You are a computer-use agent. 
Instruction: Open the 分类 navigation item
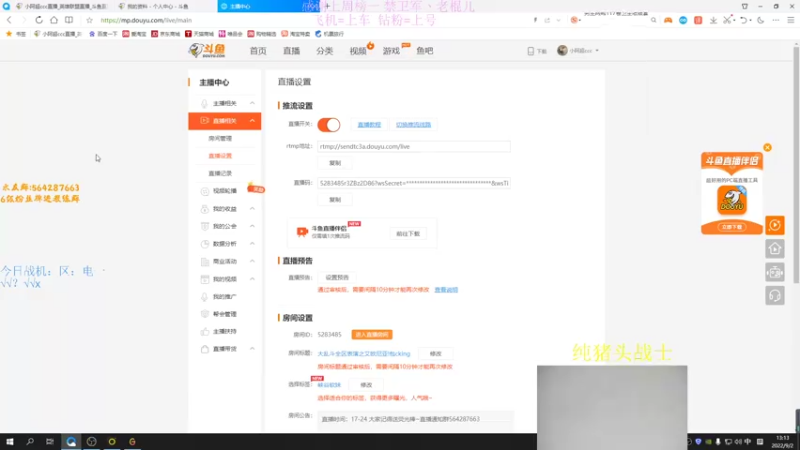(324, 51)
